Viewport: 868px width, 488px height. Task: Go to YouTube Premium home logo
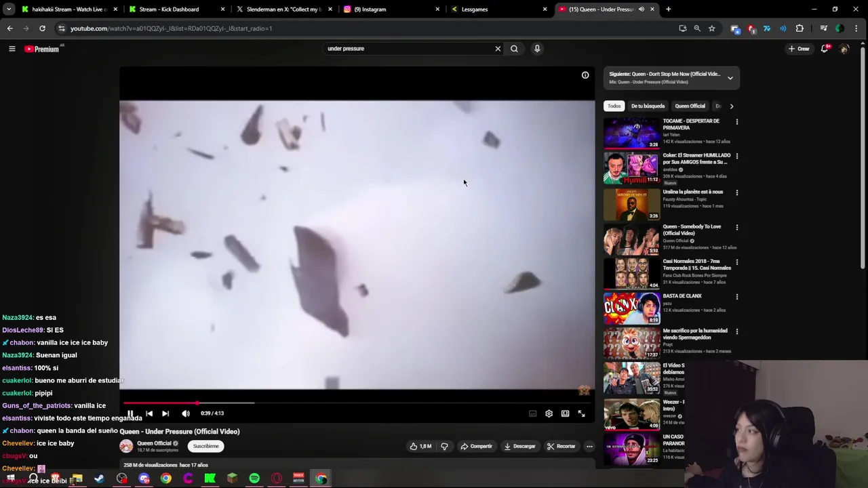pos(42,49)
